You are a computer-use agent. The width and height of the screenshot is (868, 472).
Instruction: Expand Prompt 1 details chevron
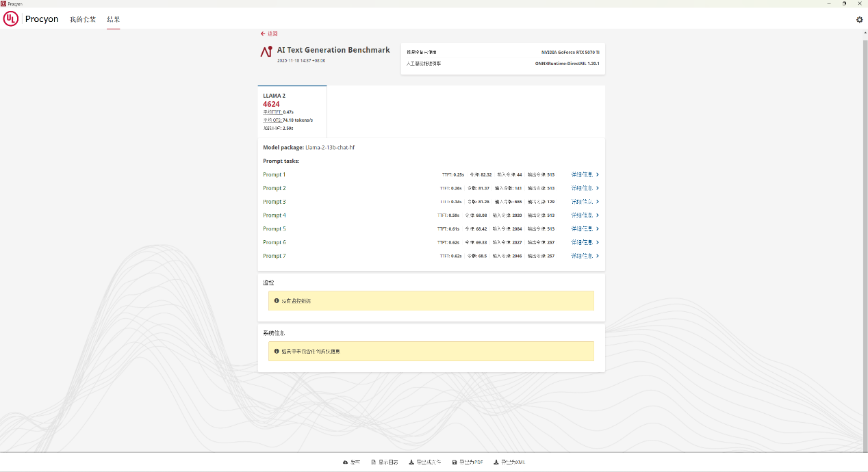pyautogui.click(x=598, y=174)
